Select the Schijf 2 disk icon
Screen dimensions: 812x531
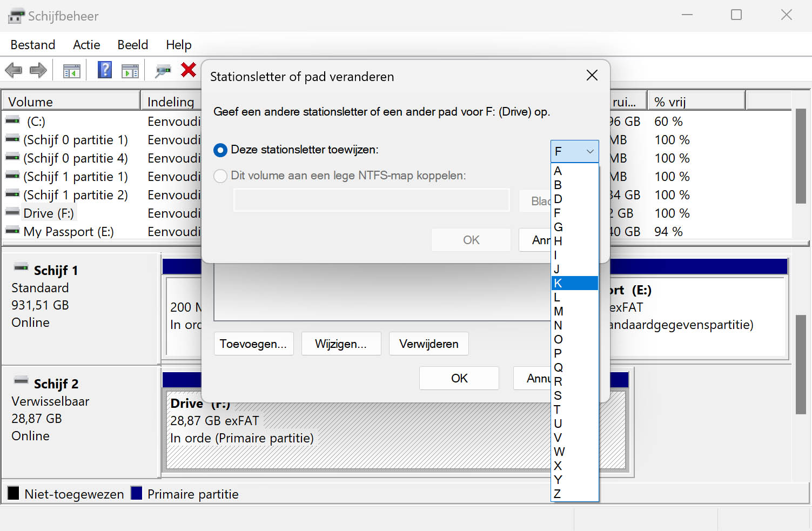21,381
